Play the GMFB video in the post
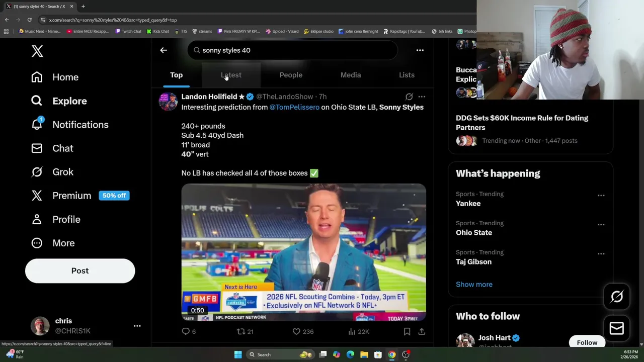Image resolution: width=644 pixels, height=362 pixels. click(x=303, y=252)
